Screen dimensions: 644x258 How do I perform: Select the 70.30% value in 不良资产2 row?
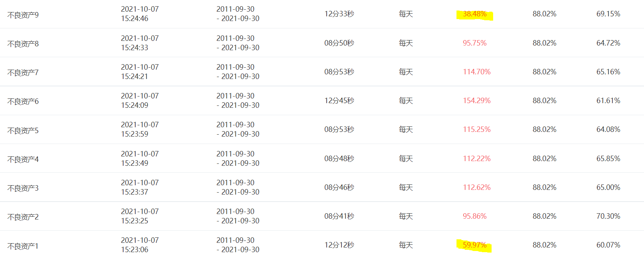pyautogui.click(x=608, y=216)
